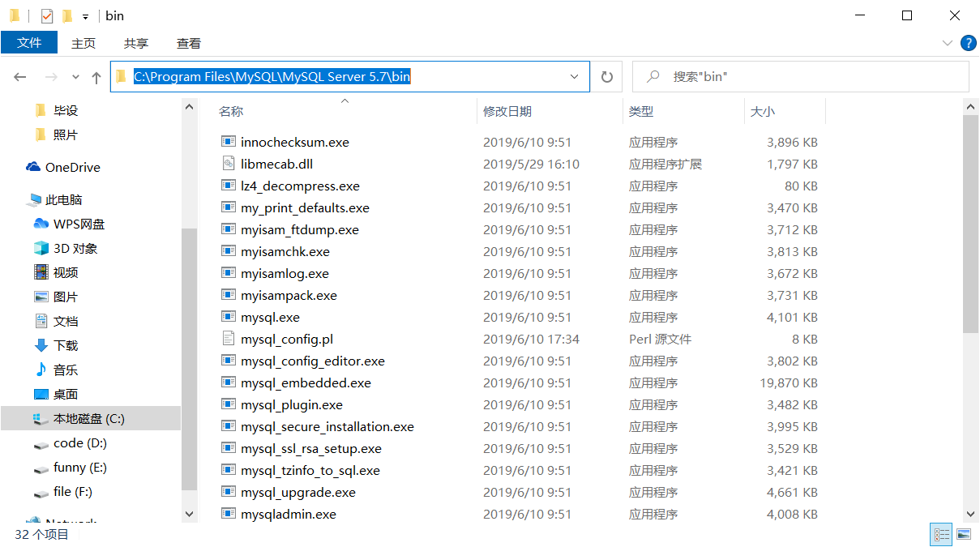Click the file list vertical scrollbar
Screen dimensions: 980x547
970,224
